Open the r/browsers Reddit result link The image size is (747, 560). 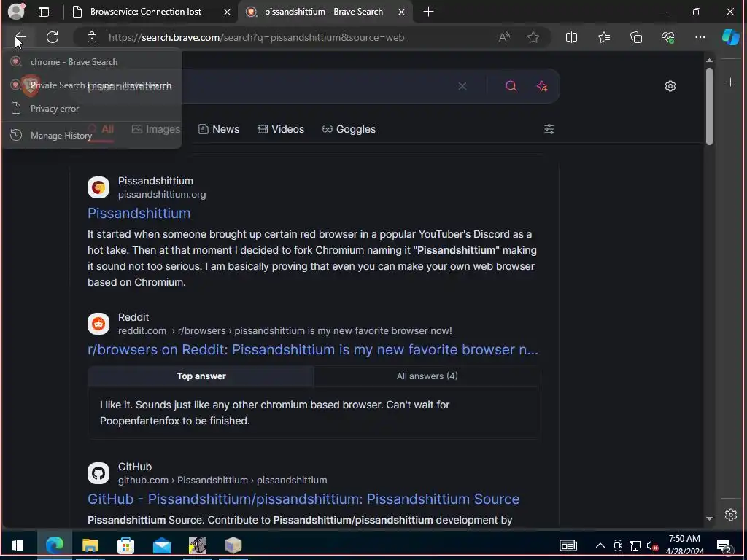coord(313,349)
